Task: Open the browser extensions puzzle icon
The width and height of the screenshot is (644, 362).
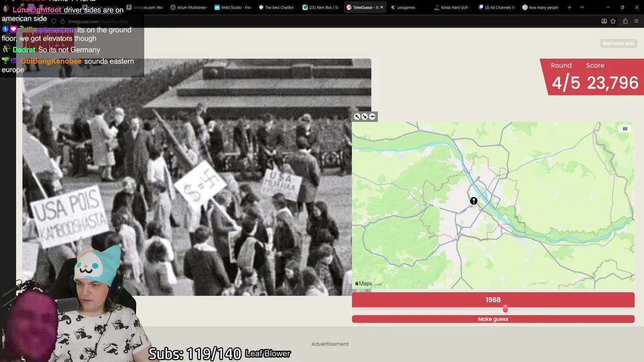Action: coord(625,21)
